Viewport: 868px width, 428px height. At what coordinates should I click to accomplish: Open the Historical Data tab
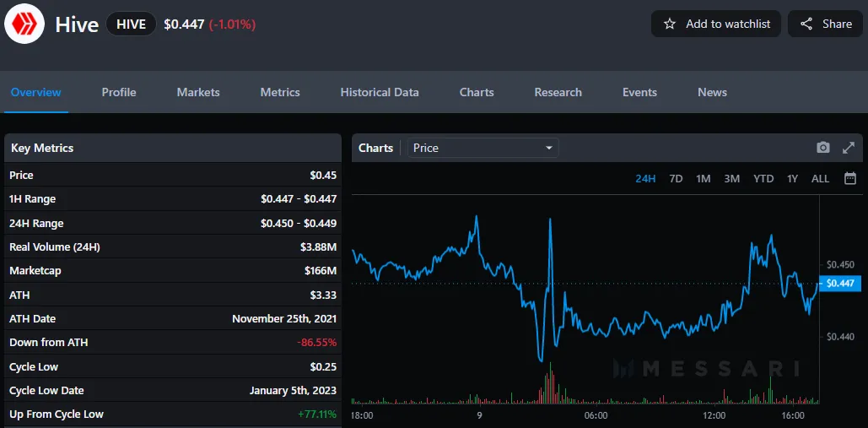[x=380, y=93]
